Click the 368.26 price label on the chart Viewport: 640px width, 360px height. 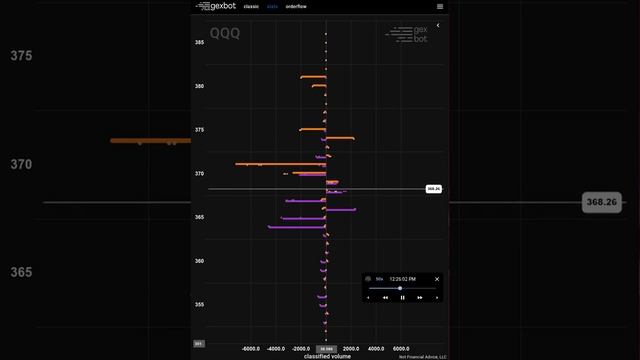pos(433,189)
